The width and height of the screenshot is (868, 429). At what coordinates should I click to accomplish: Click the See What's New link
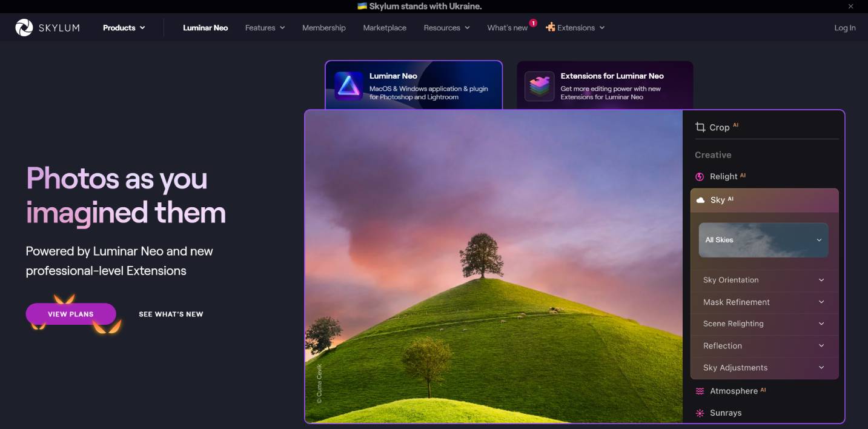coord(171,314)
